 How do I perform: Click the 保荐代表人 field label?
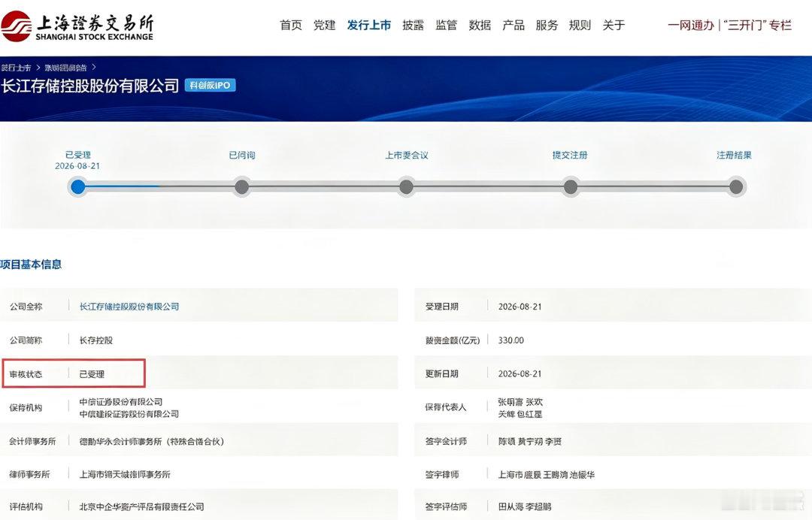446,407
